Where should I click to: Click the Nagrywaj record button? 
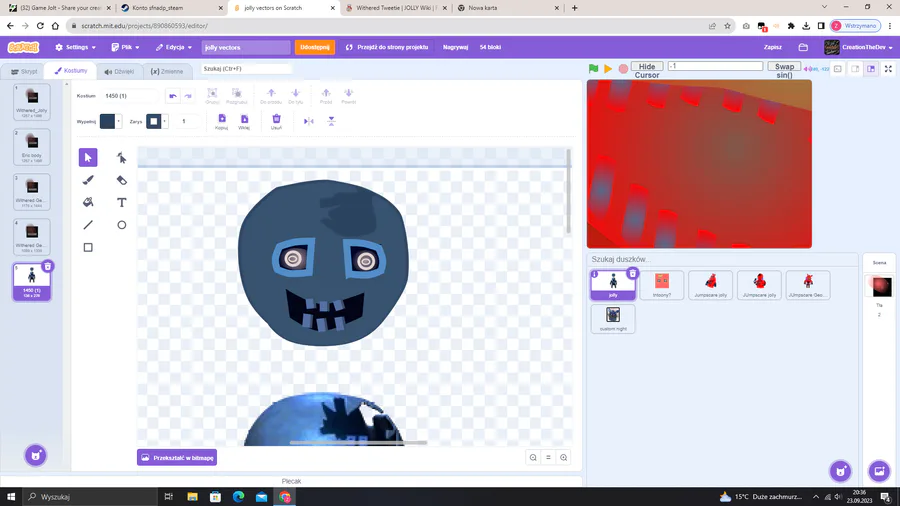tap(455, 47)
